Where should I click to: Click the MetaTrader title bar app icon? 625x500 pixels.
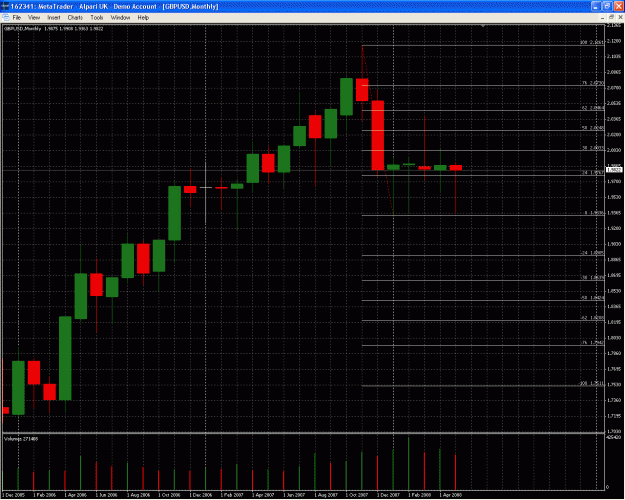[x=5, y=6]
